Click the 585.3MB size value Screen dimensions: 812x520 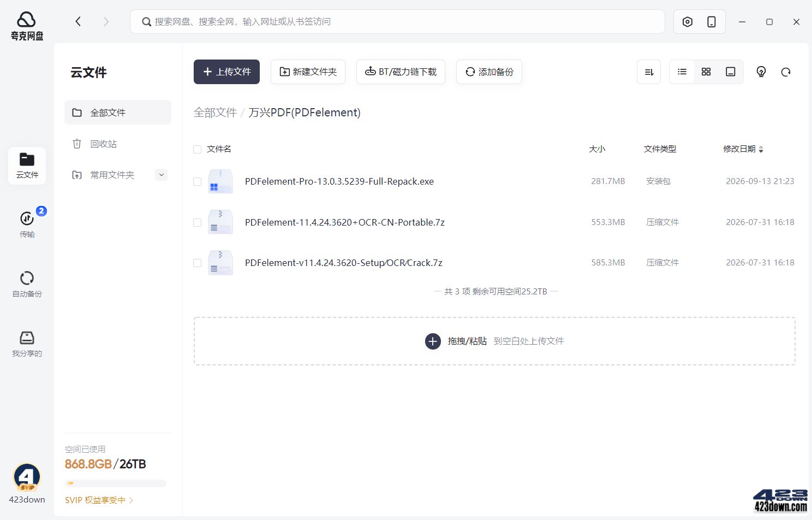(x=608, y=263)
